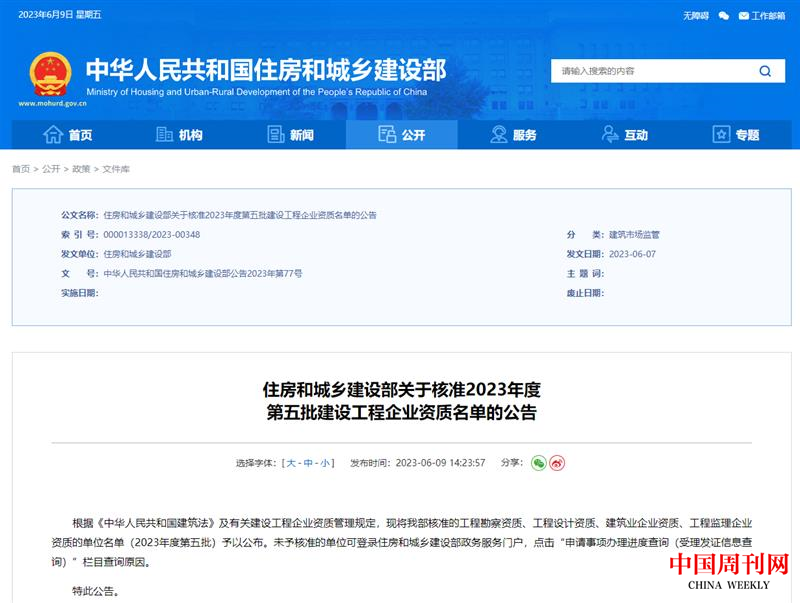Viewport: 800px width, 603px height.
Task: Click the 无障碍 accessibility link
Action: tap(695, 16)
